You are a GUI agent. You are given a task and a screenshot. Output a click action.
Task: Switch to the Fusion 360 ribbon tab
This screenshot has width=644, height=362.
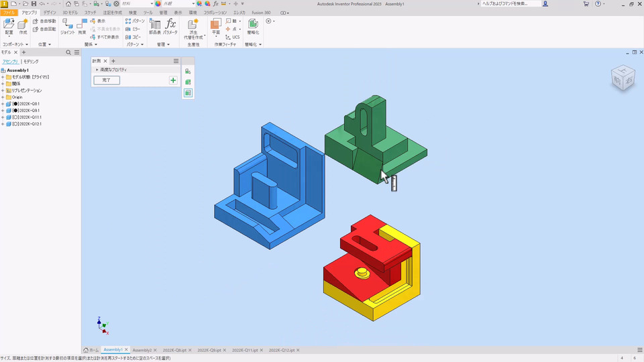coord(261,13)
